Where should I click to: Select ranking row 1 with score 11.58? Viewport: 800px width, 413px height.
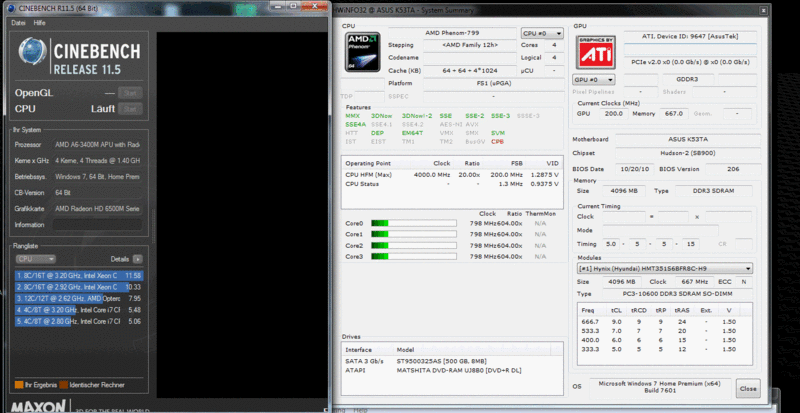(79, 276)
